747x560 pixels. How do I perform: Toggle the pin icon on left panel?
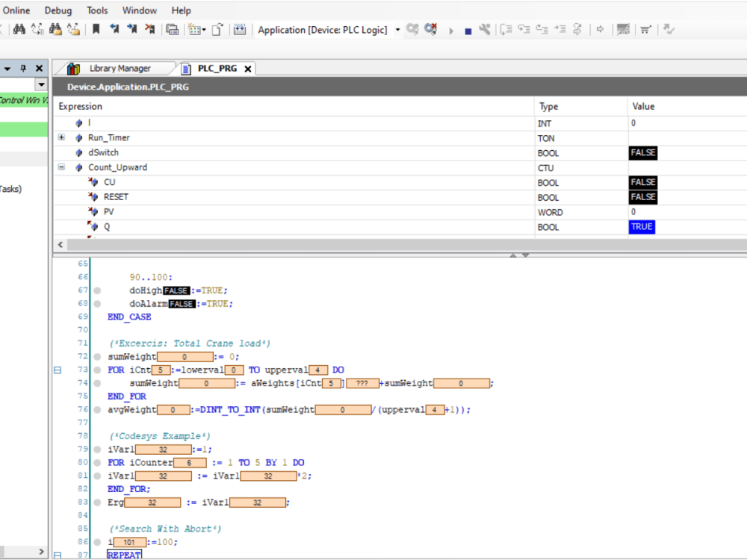coord(23,68)
